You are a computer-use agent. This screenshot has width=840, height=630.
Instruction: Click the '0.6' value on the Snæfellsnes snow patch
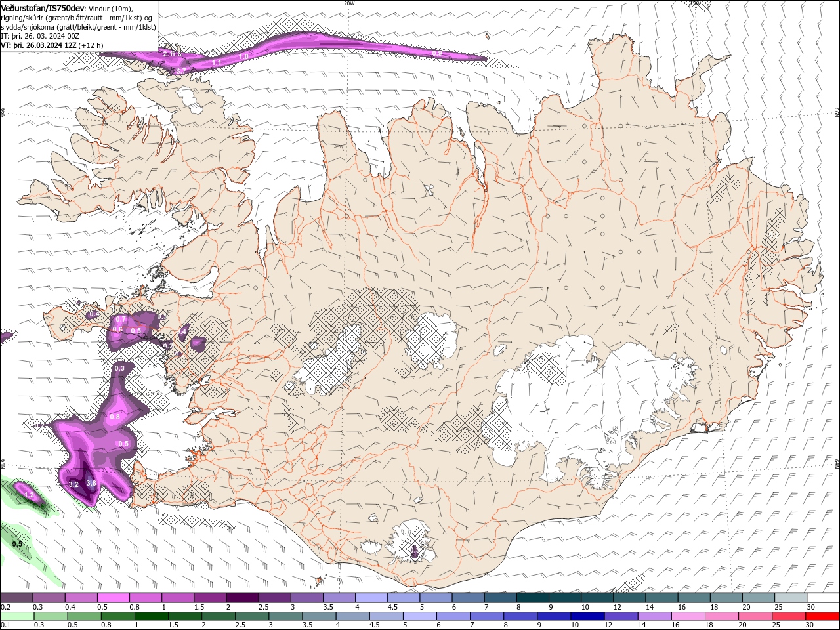pyautogui.click(x=118, y=329)
